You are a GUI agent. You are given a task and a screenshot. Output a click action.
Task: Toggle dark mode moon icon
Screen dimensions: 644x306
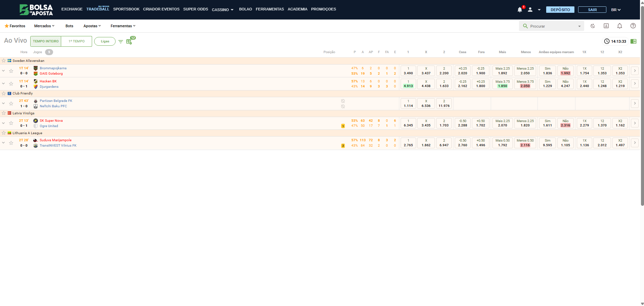click(593, 26)
